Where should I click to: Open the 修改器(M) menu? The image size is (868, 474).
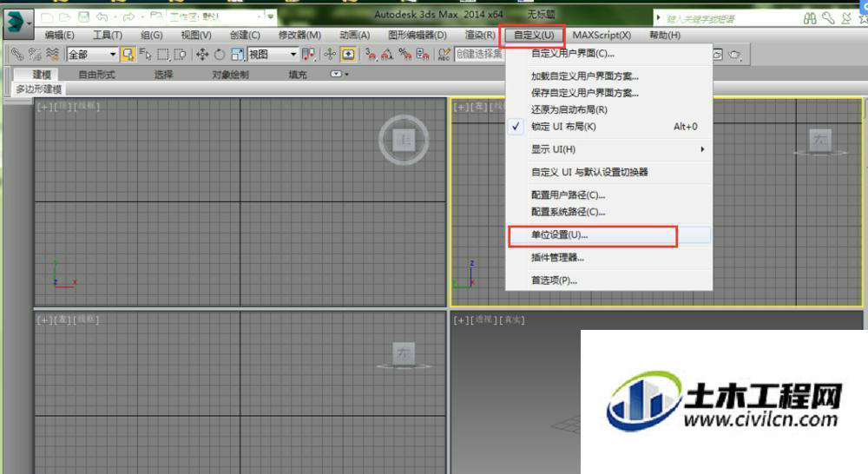click(299, 35)
